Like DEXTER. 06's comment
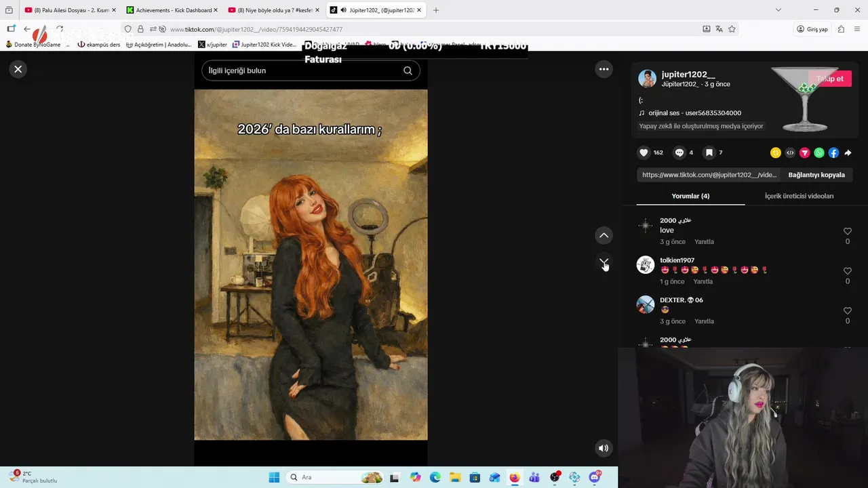This screenshot has width=868, height=488. (847, 310)
